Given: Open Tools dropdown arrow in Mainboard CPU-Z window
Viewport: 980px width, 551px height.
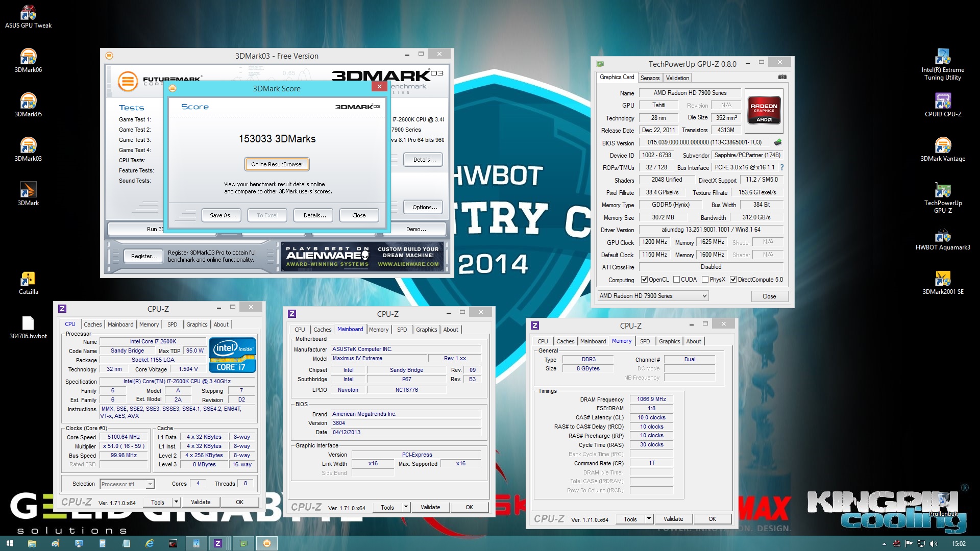Looking at the screenshot, I should point(406,507).
